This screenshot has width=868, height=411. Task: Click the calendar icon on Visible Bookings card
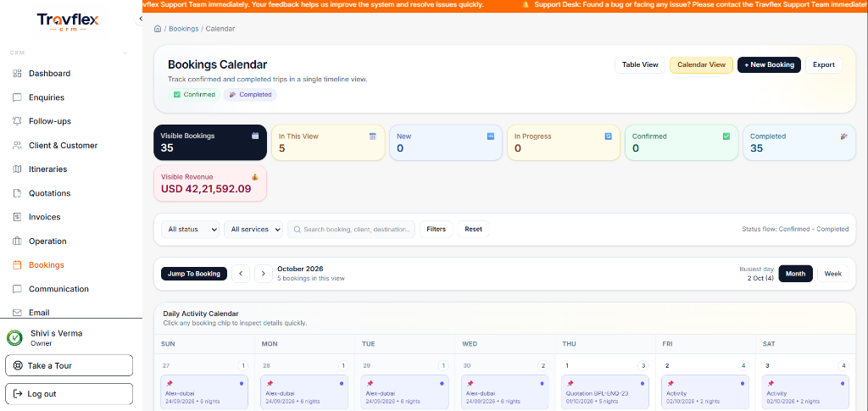click(255, 136)
